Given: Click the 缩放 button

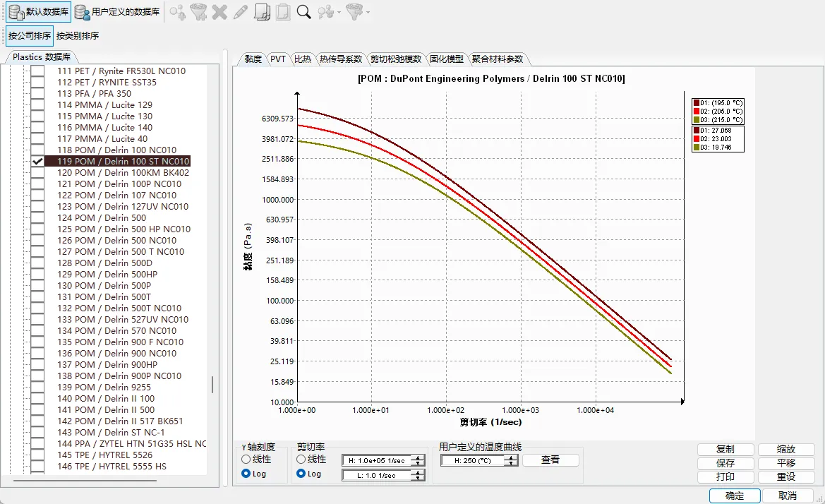Looking at the screenshot, I should [x=786, y=449].
